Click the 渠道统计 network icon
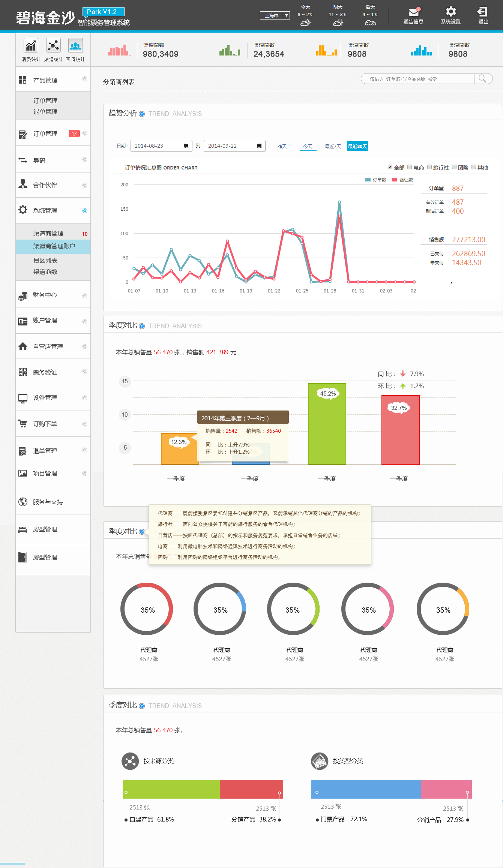This screenshot has width=503, height=868. pyautogui.click(x=53, y=46)
